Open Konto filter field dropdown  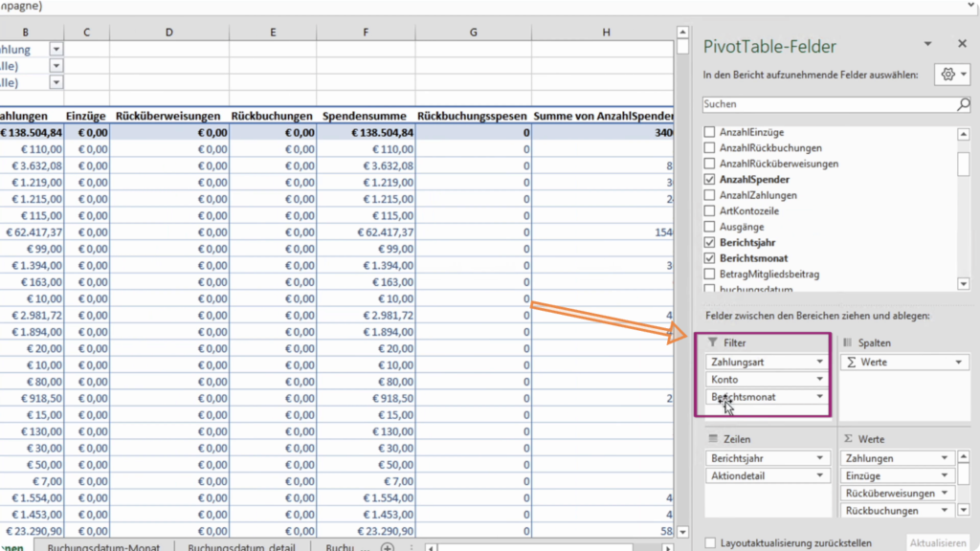(x=819, y=379)
